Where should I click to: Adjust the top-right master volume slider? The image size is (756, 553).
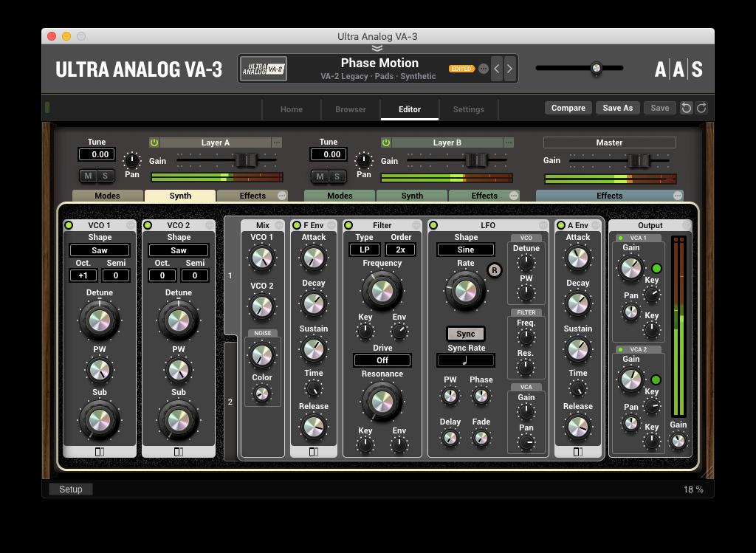click(x=597, y=68)
